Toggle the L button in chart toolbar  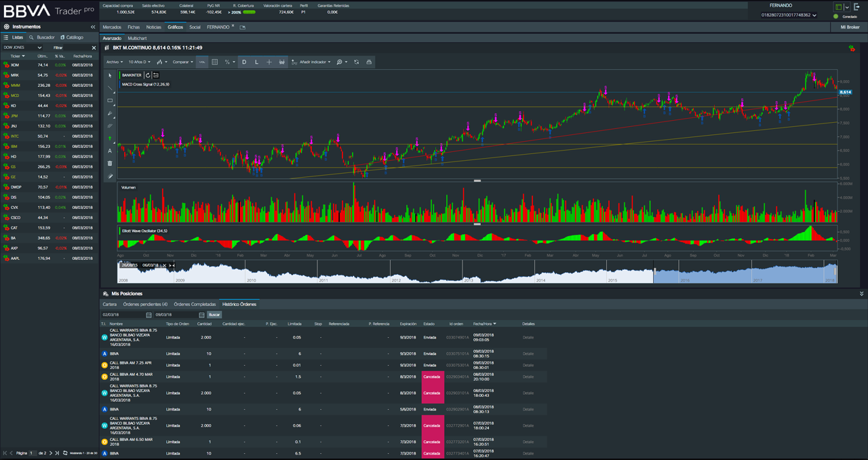[x=256, y=62]
